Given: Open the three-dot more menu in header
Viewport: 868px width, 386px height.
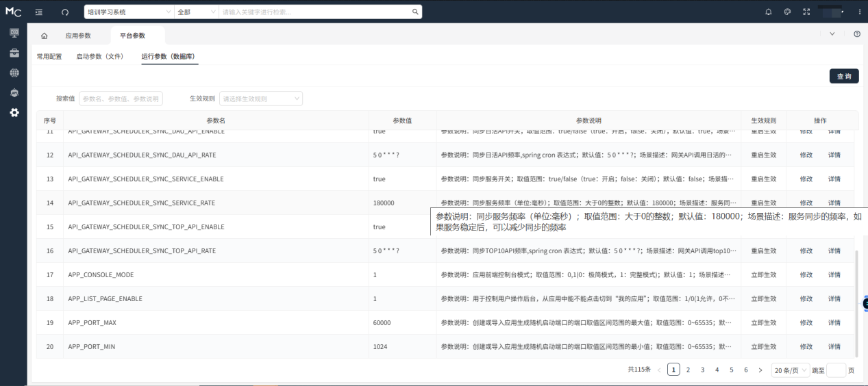Looking at the screenshot, I should [860, 12].
